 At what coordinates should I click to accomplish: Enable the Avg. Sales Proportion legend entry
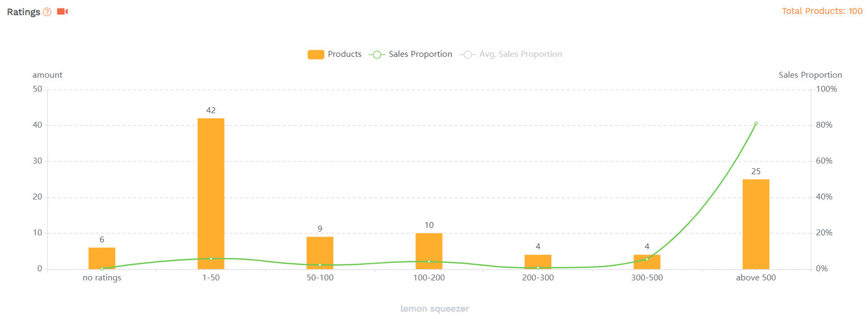520,54
